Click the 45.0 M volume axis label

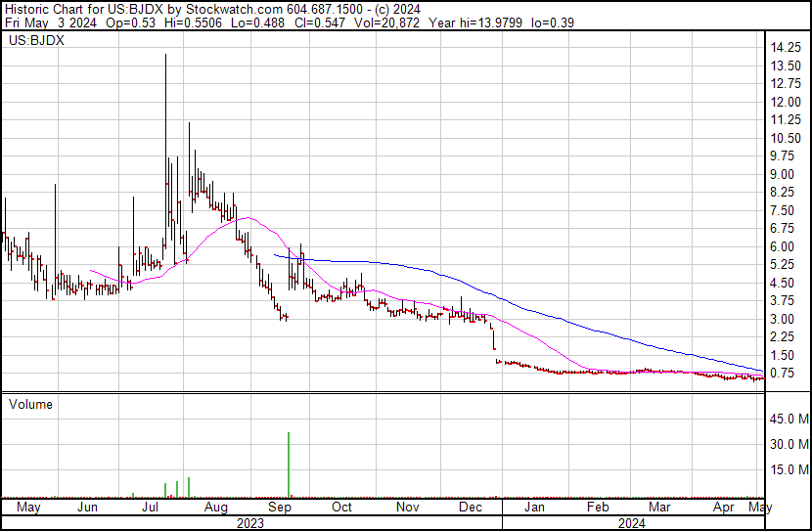[787, 420]
